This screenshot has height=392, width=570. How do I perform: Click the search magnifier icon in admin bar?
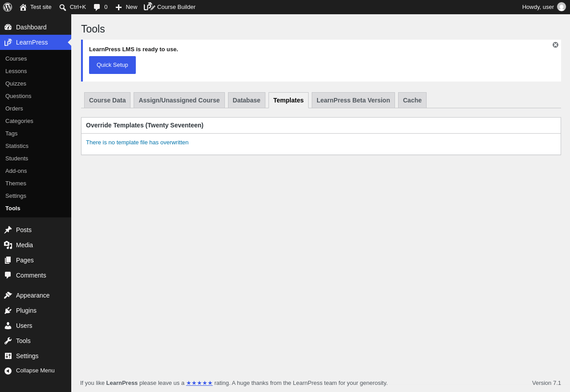tap(63, 7)
